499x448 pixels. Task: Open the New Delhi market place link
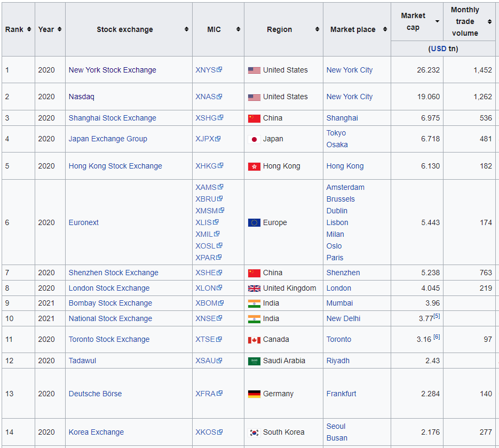(343, 318)
